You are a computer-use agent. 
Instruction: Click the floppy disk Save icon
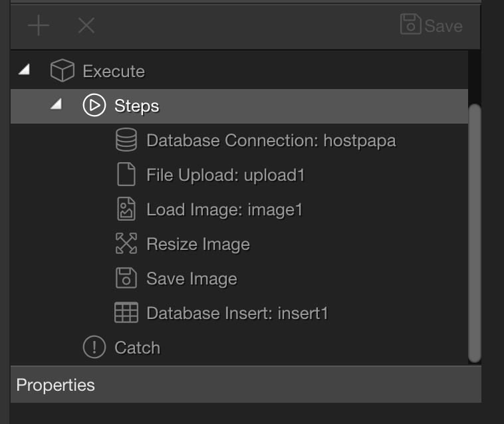click(410, 24)
